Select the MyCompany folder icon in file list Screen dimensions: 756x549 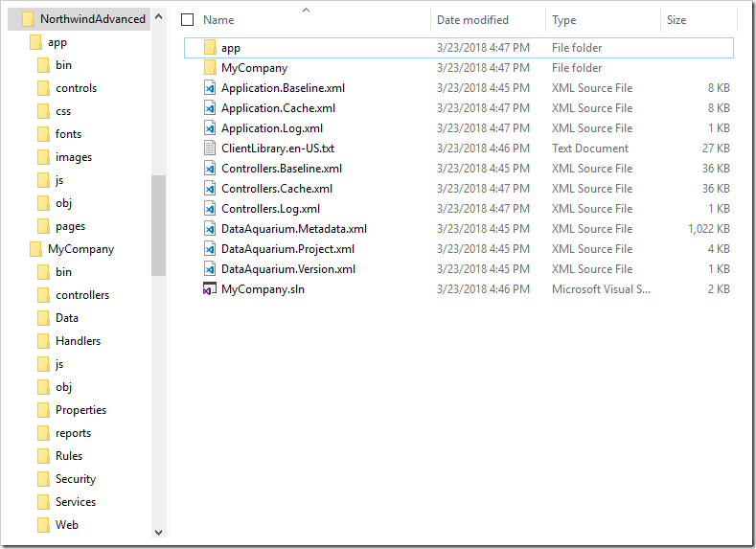(x=210, y=67)
